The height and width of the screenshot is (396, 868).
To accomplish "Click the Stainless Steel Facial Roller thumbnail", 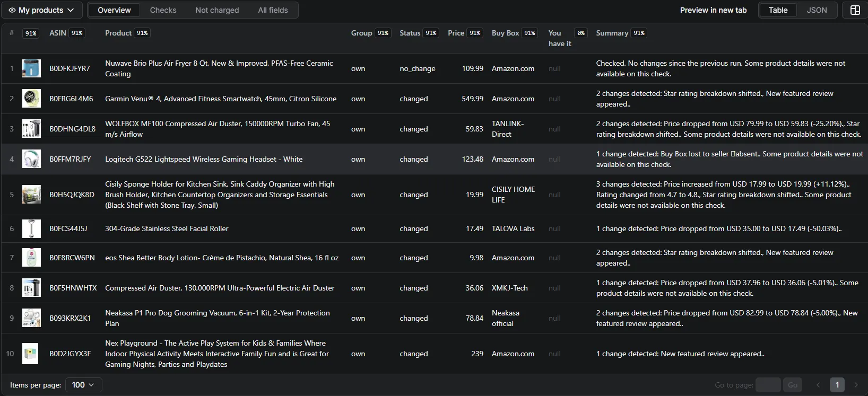I will 31,228.
